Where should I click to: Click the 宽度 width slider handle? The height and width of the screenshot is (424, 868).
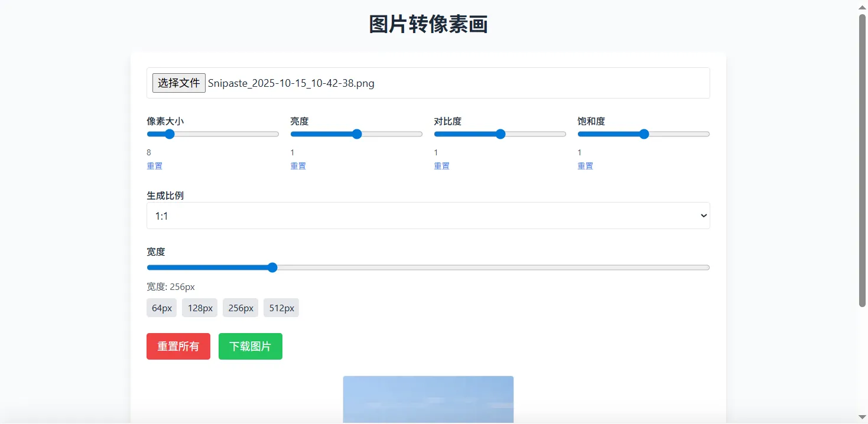click(272, 268)
